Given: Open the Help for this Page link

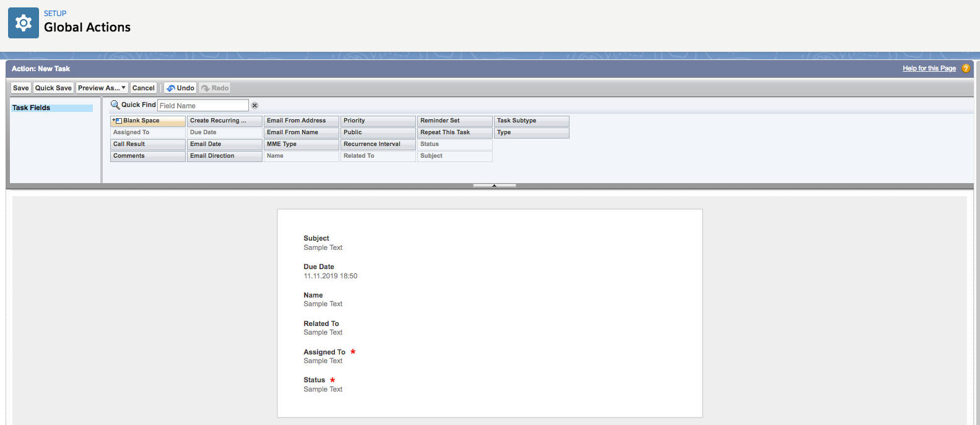Looking at the screenshot, I should (929, 69).
